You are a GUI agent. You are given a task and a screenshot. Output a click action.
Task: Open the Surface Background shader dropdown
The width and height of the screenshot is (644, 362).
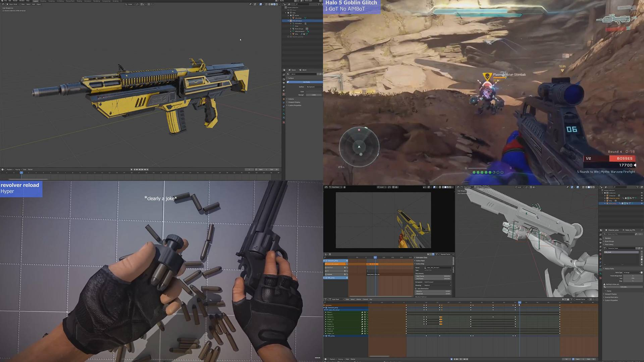point(314,87)
